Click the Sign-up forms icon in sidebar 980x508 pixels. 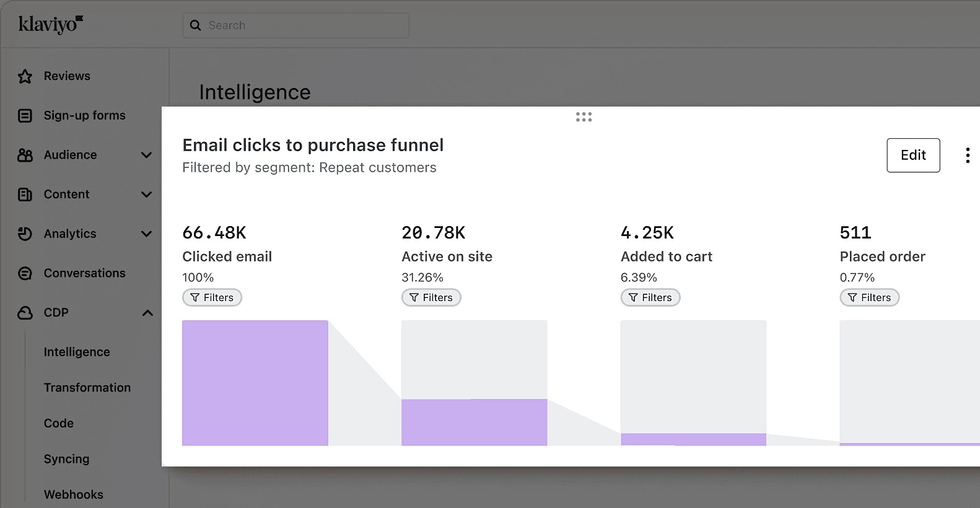tap(25, 116)
